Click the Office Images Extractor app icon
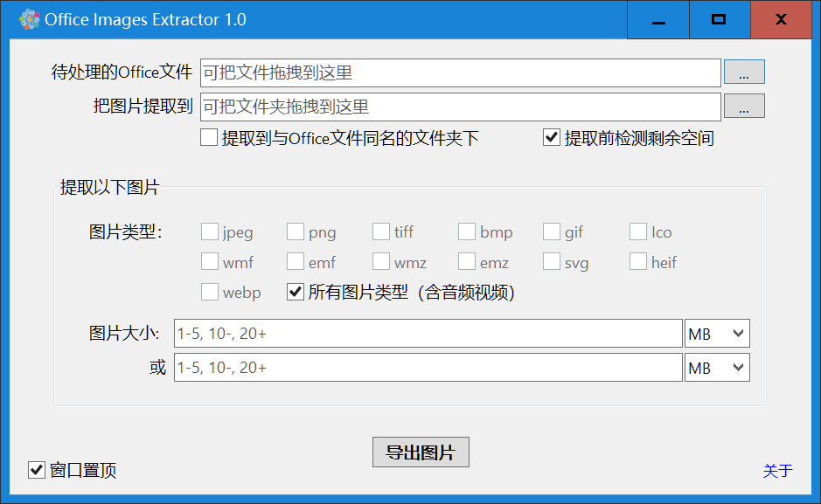The image size is (821, 504). tap(30, 19)
